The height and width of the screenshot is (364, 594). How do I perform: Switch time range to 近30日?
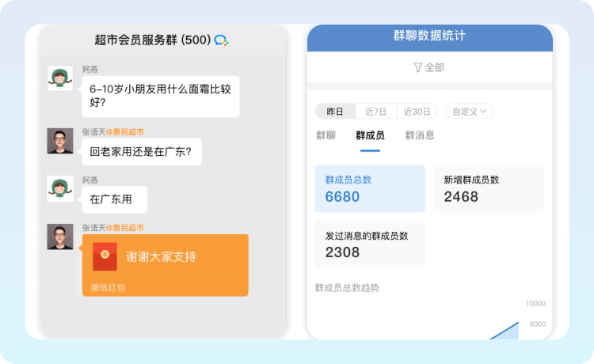pos(417,112)
